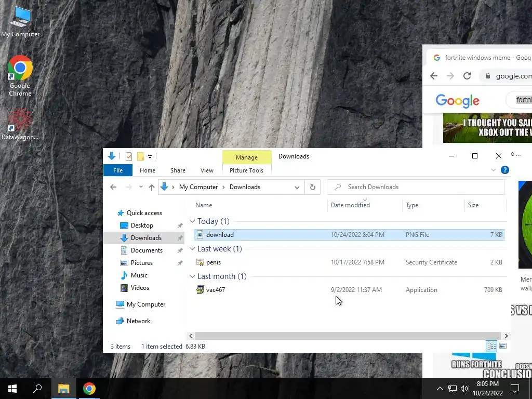The width and height of the screenshot is (532, 399).
Task: Open Customize Quick Access Toolbar dropdown
Action: (150, 156)
